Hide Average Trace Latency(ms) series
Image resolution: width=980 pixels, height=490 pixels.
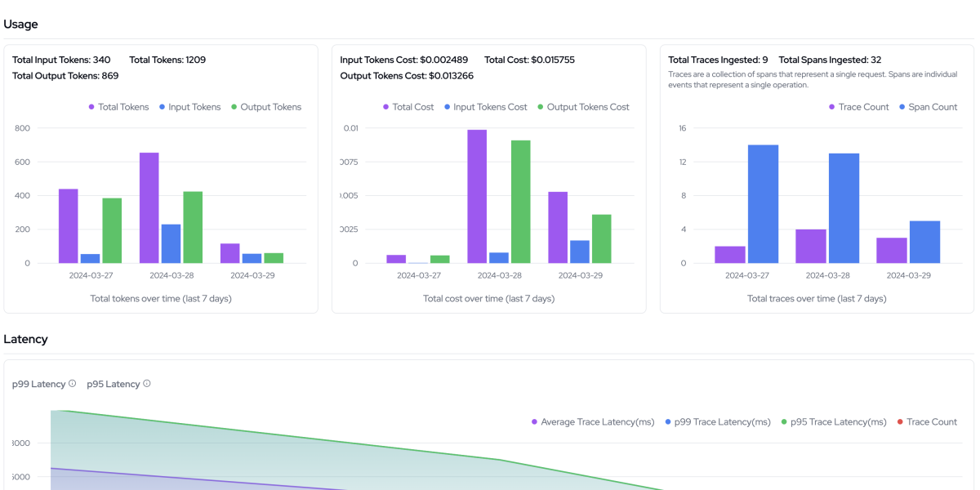coord(592,422)
